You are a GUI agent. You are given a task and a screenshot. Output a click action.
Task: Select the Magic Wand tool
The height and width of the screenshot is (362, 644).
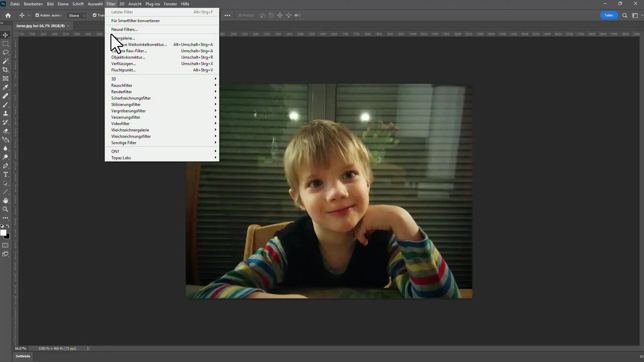click(x=5, y=61)
